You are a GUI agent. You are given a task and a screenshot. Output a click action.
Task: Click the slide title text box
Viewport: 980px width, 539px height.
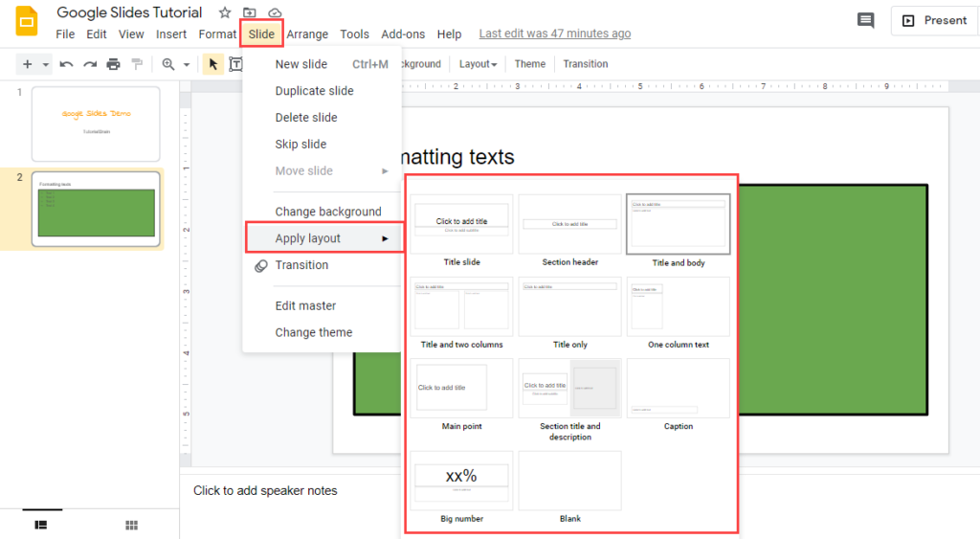point(458,157)
